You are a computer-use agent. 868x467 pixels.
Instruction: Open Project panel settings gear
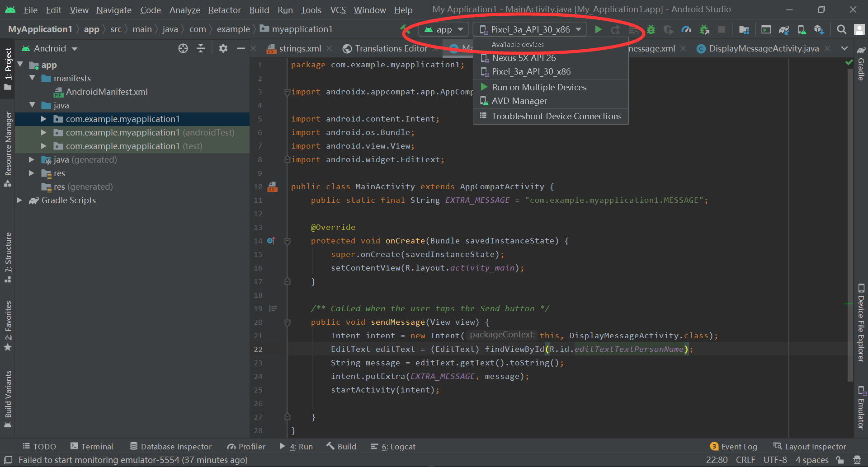(223, 48)
